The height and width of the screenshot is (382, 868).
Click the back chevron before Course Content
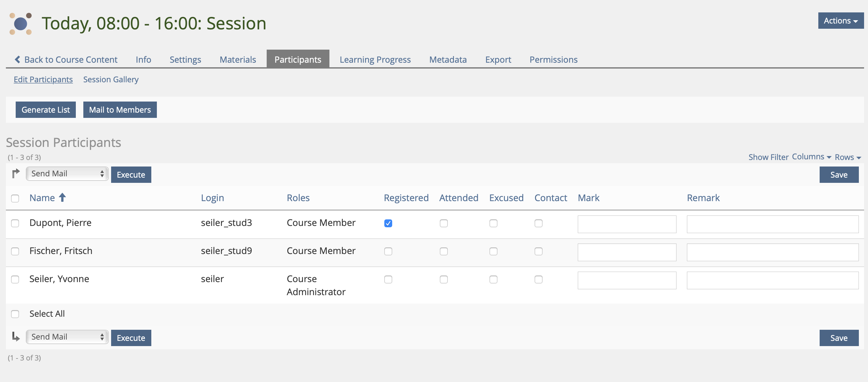tap(18, 59)
